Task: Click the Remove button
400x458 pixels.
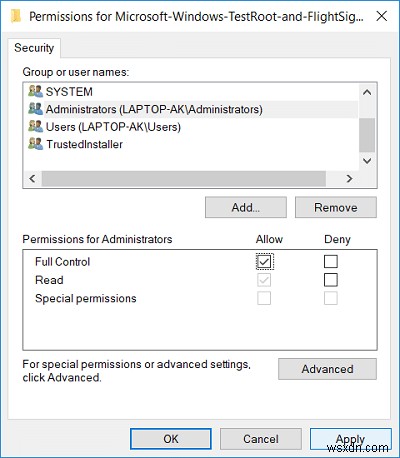Action: tap(336, 207)
